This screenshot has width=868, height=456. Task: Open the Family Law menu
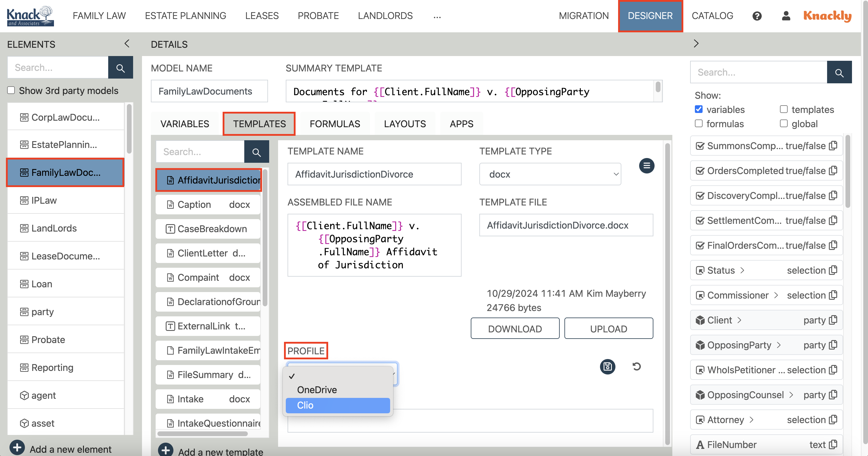tap(99, 16)
